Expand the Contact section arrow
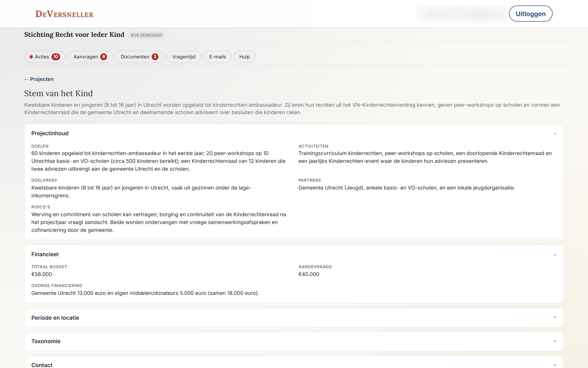This screenshot has height=368, width=588. point(555,365)
